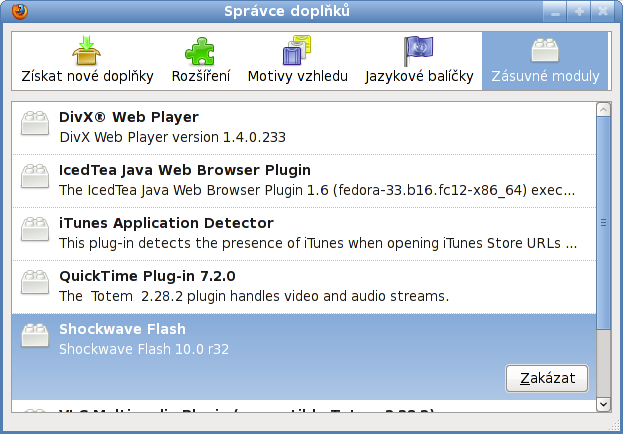Select IcedTea Java Web Browser Plugin entry

pos(300,179)
